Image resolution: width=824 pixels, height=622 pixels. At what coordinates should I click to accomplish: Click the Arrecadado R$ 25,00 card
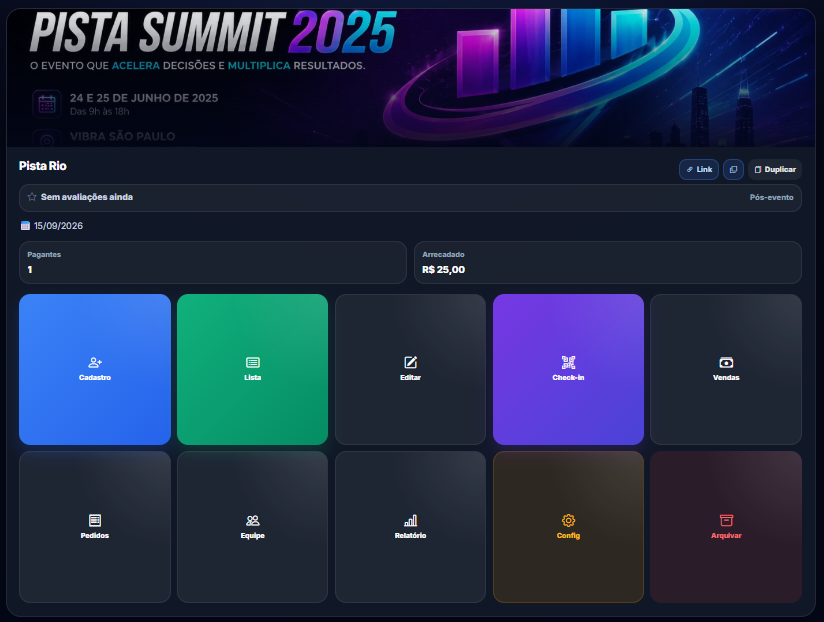[x=607, y=263]
